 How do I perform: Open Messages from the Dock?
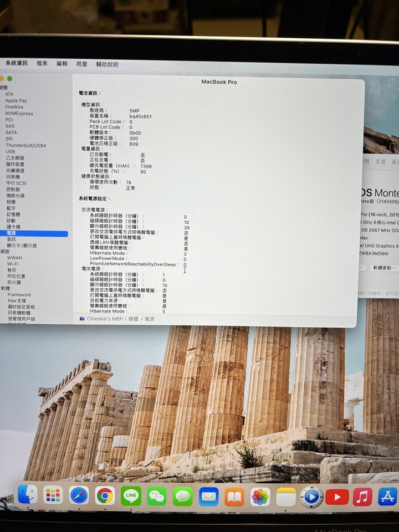182,497
